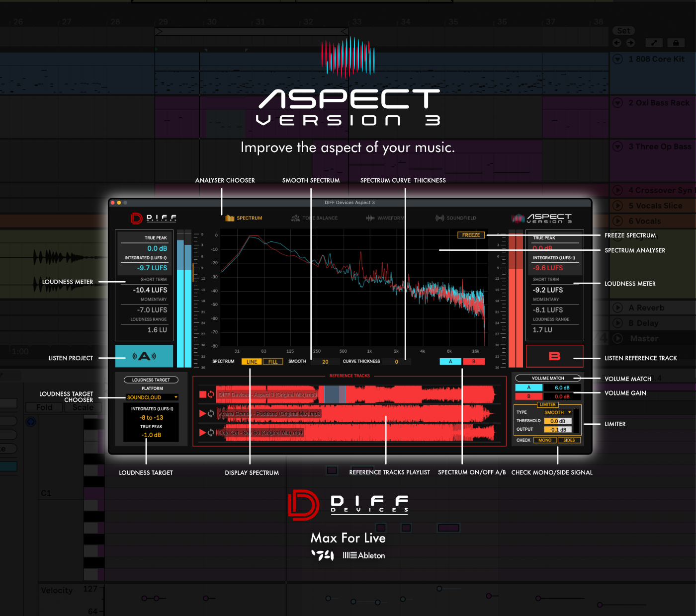The image size is (696, 616).
Task: Switch to the Spectrum analyser tab
Action: (x=244, y=218)
